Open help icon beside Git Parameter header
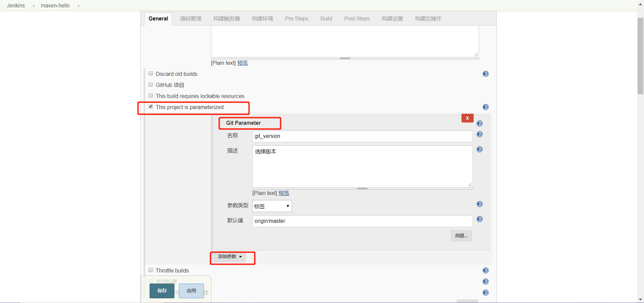The image size is (644, 303). pyautogui.click(x=480, y=123)
